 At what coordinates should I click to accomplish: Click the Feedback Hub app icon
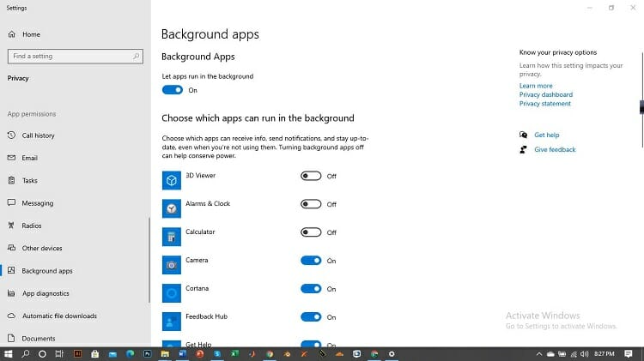click(x=171, y=322)
